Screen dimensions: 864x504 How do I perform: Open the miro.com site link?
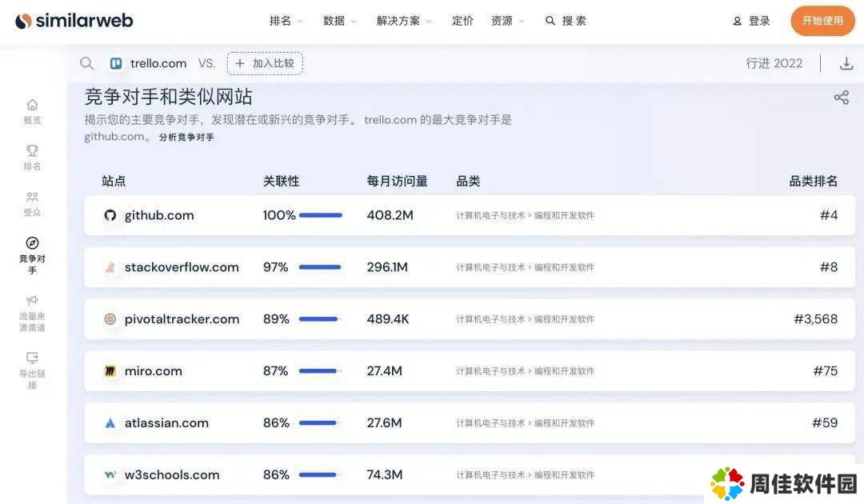pos(153,370)
